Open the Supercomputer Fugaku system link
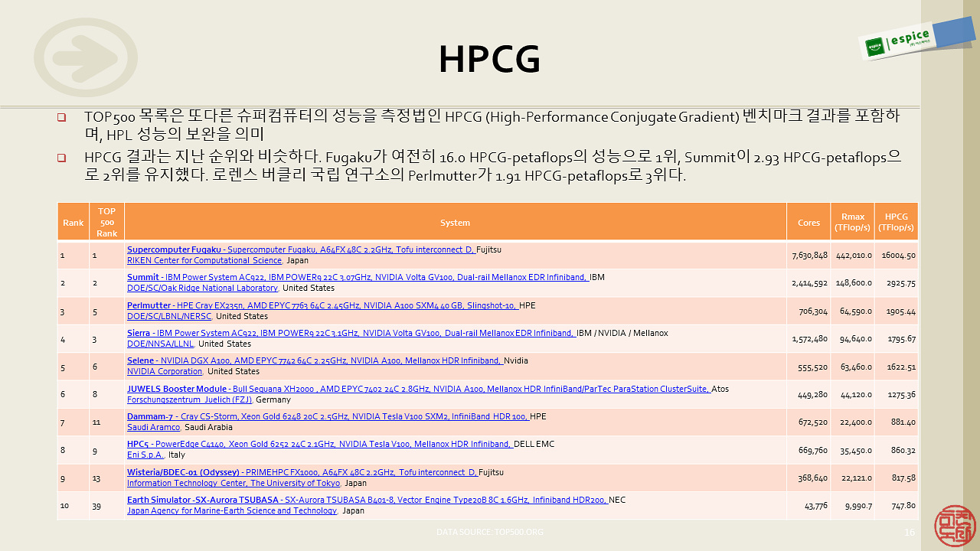 tap(302, 249)
